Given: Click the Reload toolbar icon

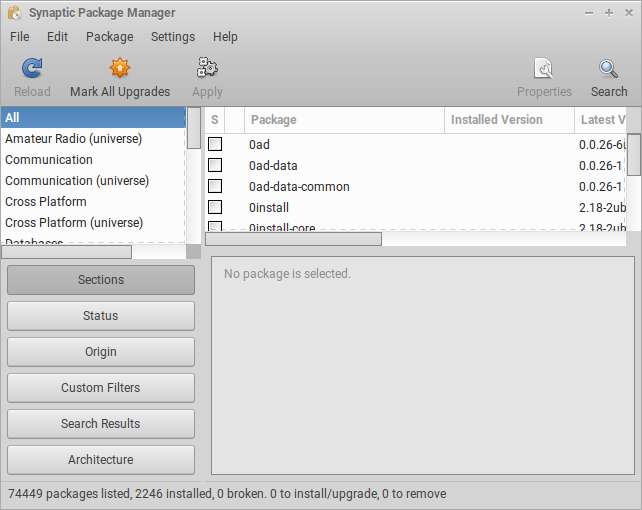Looking at the screenshot, I should pyautogui.click(x=32, y=69).
